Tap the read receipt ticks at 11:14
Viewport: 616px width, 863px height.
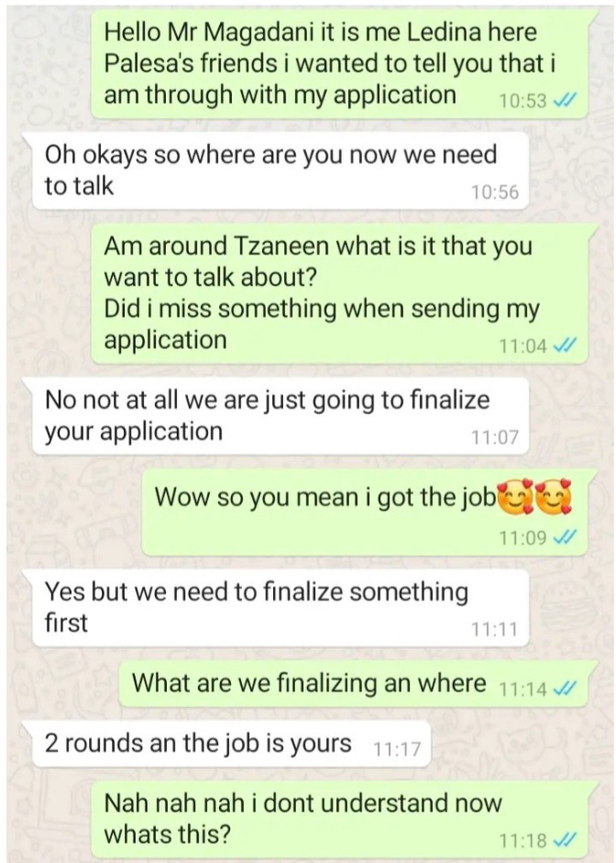click(565, 688)
